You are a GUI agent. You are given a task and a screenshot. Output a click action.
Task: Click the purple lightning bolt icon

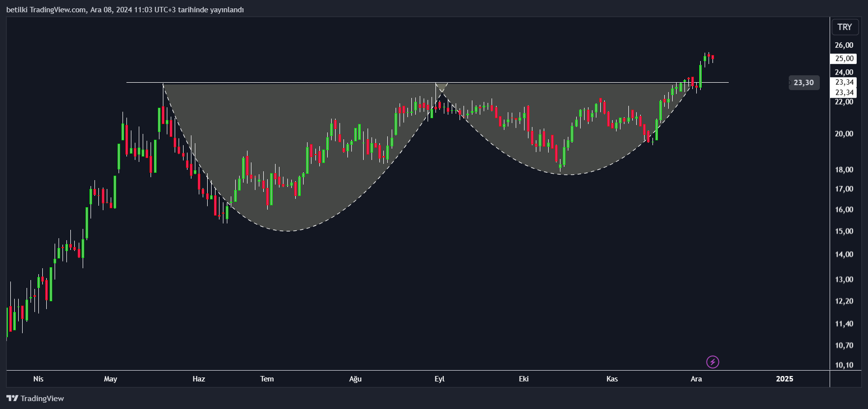pyautogui.click(x=713, y=362)
